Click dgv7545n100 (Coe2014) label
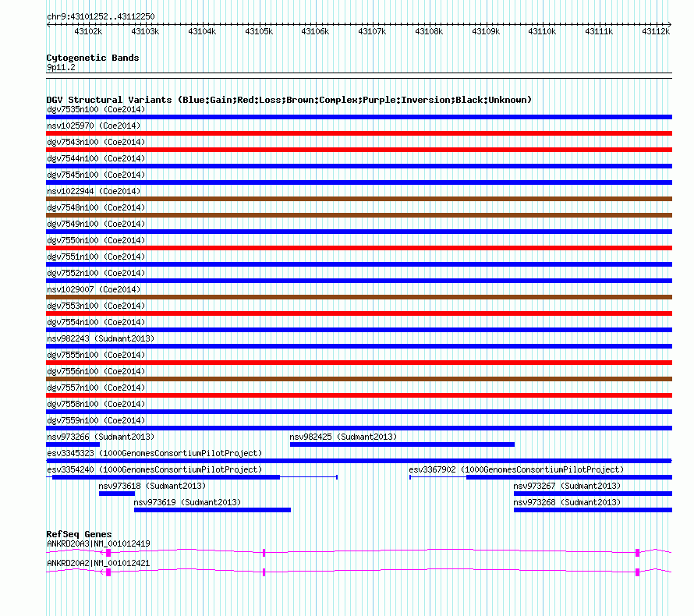Viewport: 694px width, 616px height. pyautogui.click(x=96, y=175)
